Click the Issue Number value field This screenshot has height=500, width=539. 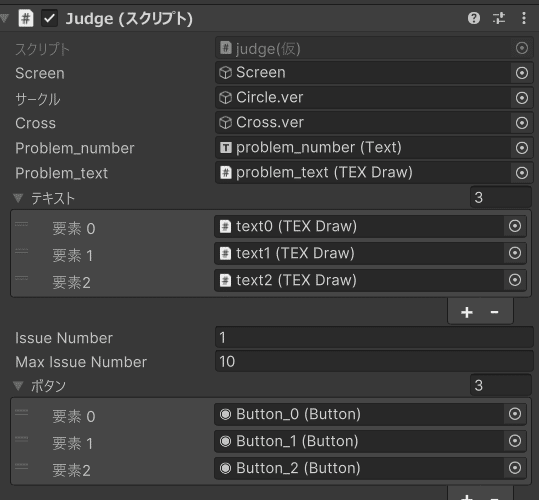374,337
